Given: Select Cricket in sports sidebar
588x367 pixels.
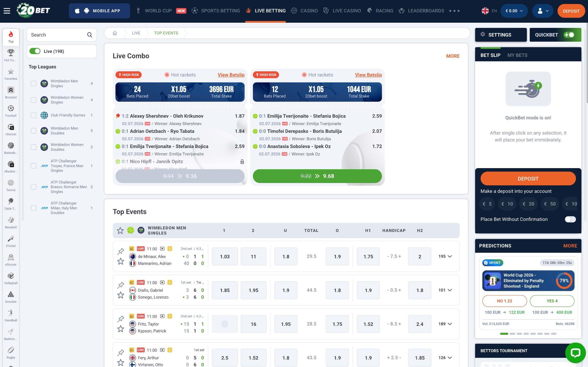Looking at the screenshot, I should pos(11,241).
